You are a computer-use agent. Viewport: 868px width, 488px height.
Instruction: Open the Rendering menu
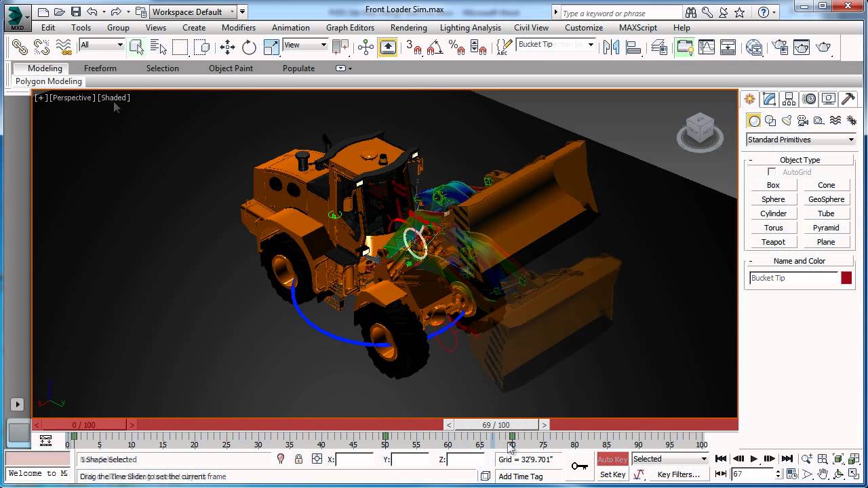(408, 28)
